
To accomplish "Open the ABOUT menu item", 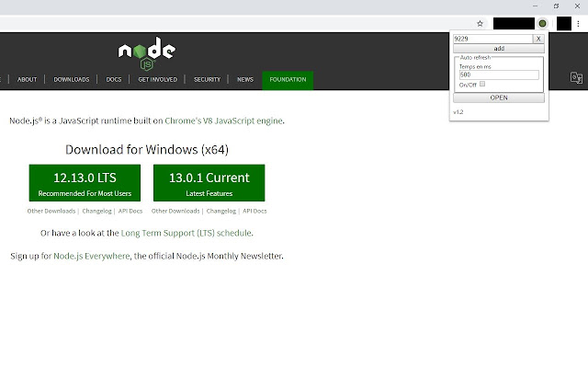I will click(x=27, y=80).
